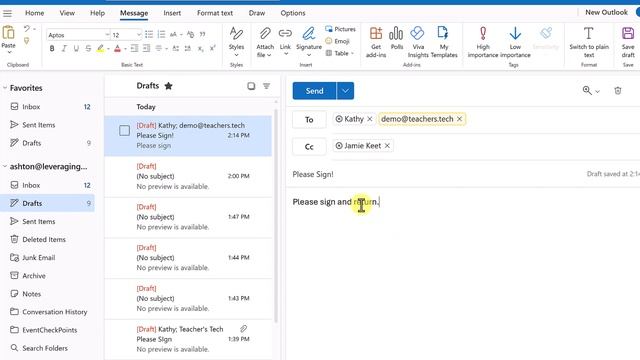Insert Pictures into message
This screenshot has width=640, height=360.
[x=340, y=29]
